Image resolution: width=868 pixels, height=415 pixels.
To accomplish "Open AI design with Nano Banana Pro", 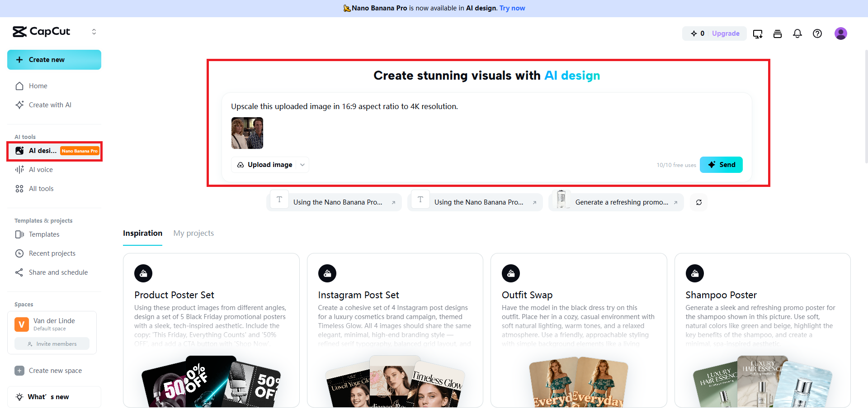I will 43,151.
